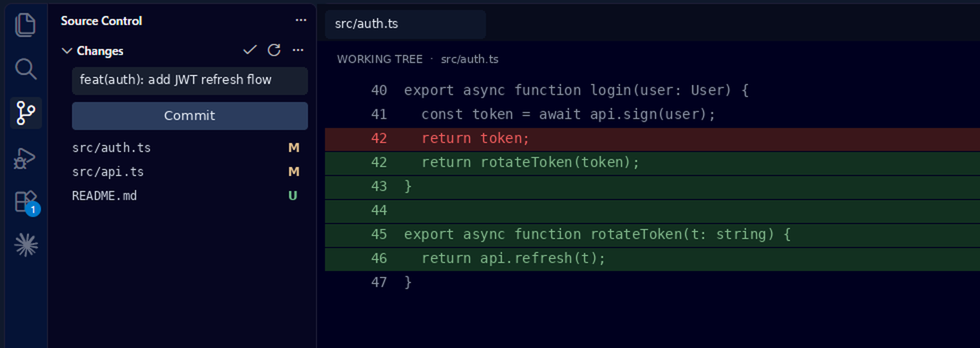Click WORKING TREE breadcrumb label
Screen dimensions: 980x348
click(380, 59)
